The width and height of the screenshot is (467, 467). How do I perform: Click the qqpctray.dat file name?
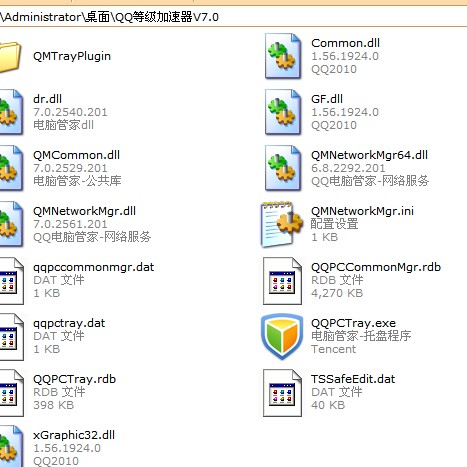pyautogui.click(x=69, y=323)
